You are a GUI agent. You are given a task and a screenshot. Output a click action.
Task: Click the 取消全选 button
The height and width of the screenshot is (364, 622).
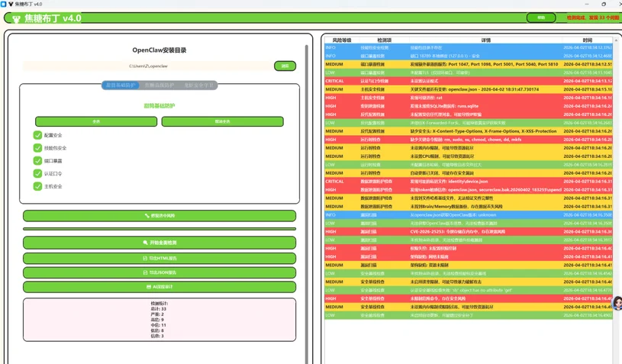point(223,121)
